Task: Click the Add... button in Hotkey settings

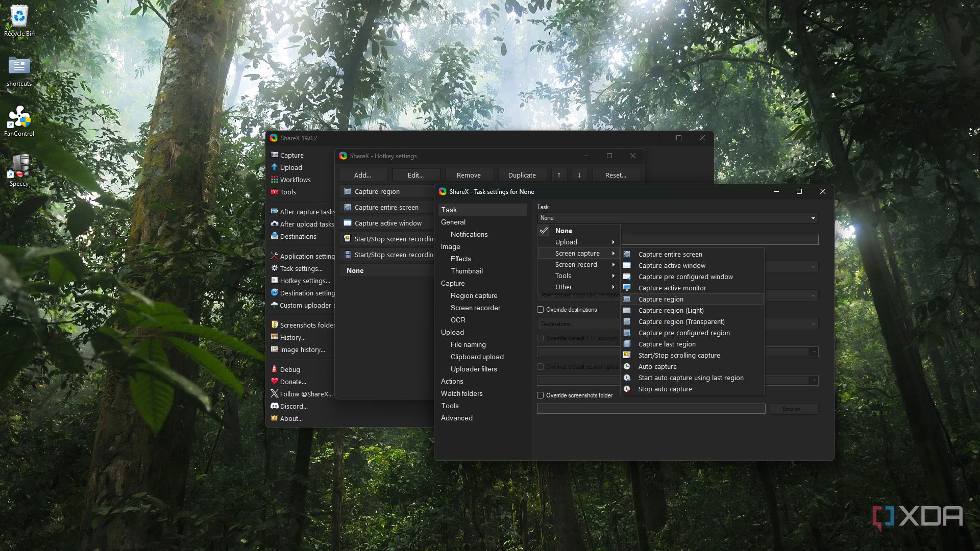Action: pos(363,175)
